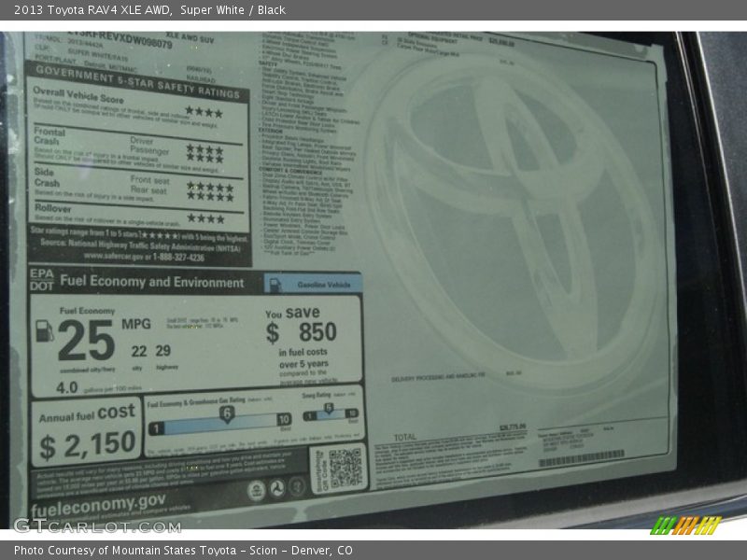
Task: Click the 'Super White / Black' color text
Action: [x=233, y=10]
